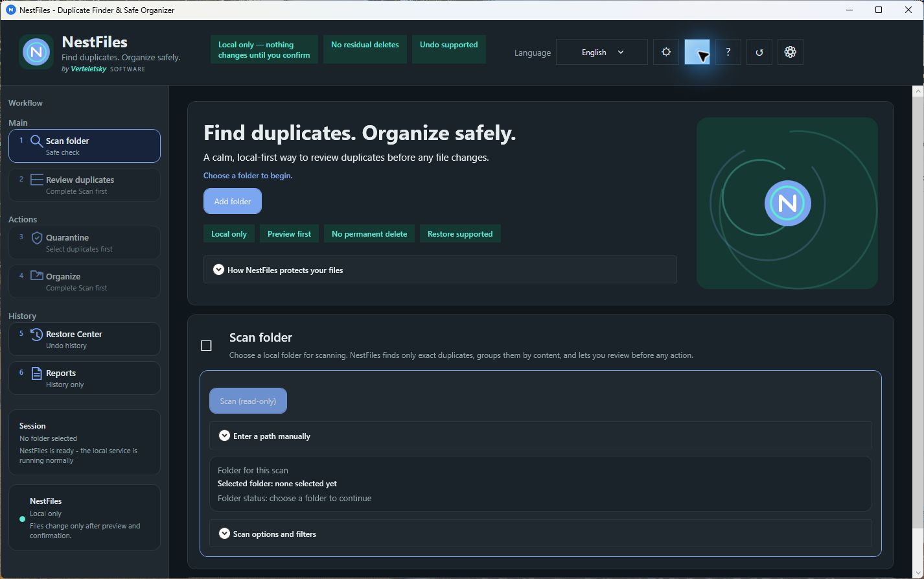Click the Add folder button
The height and width of the screenshot is (579, 924).
[233, 201]
